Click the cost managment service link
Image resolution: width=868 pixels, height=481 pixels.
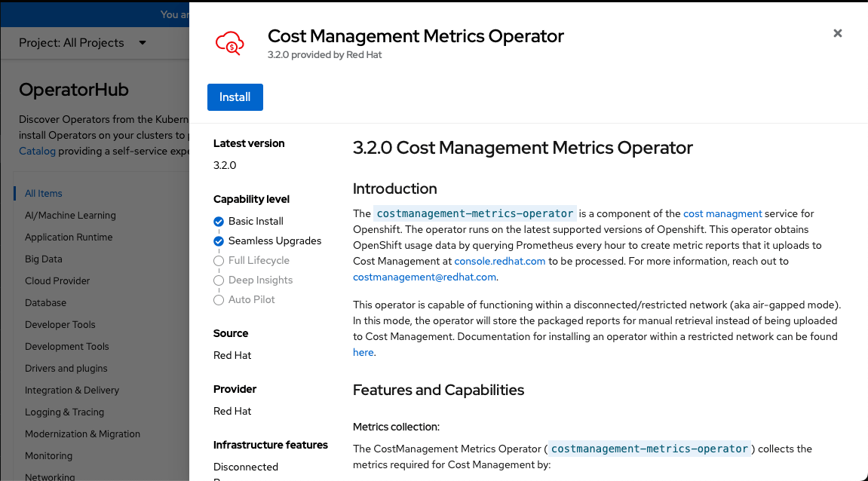[722, 213]
